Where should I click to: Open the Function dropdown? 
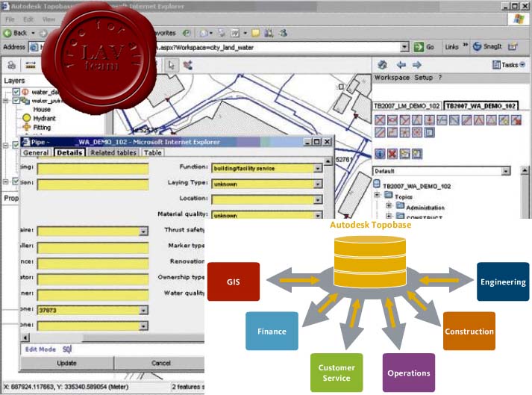(x=318, y=168)
